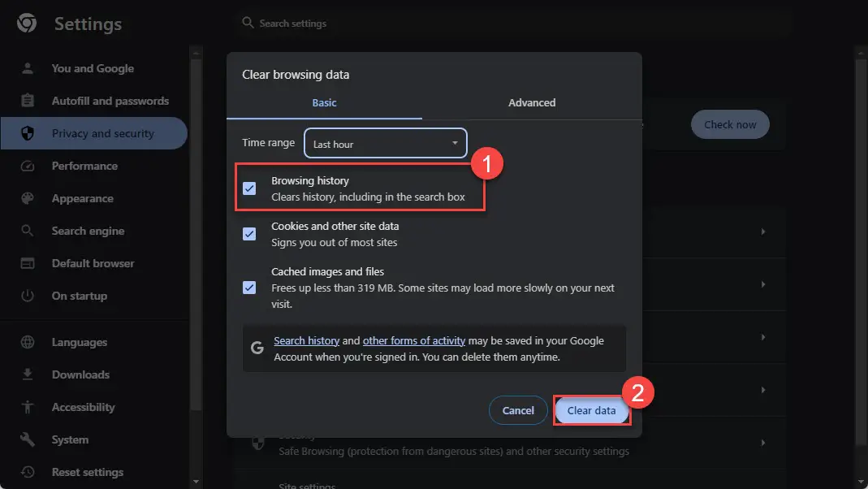Open Search engine via its magnifier icon
This screenshot has width=868, height=489.
click(x=27, y=231)
